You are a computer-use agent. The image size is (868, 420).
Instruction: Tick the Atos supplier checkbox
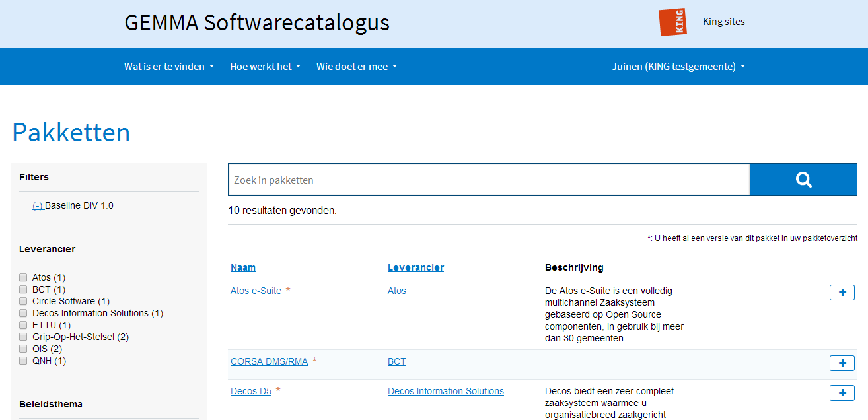pos(23,277)
